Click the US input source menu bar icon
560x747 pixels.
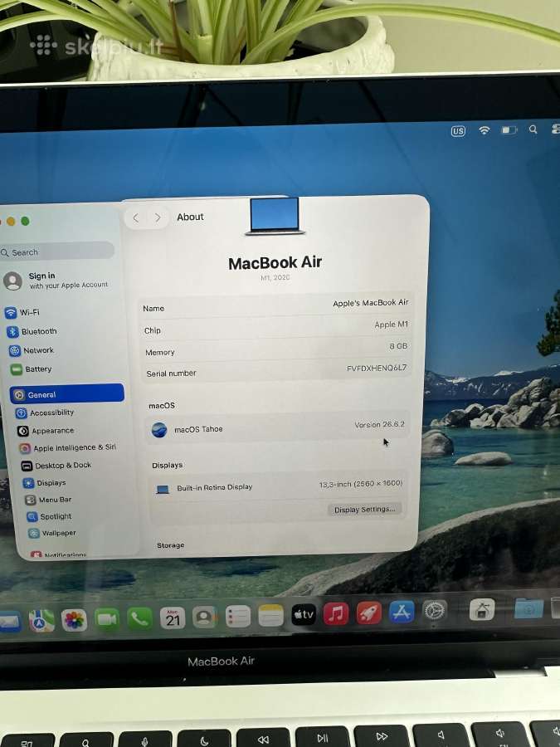point(458,131)
